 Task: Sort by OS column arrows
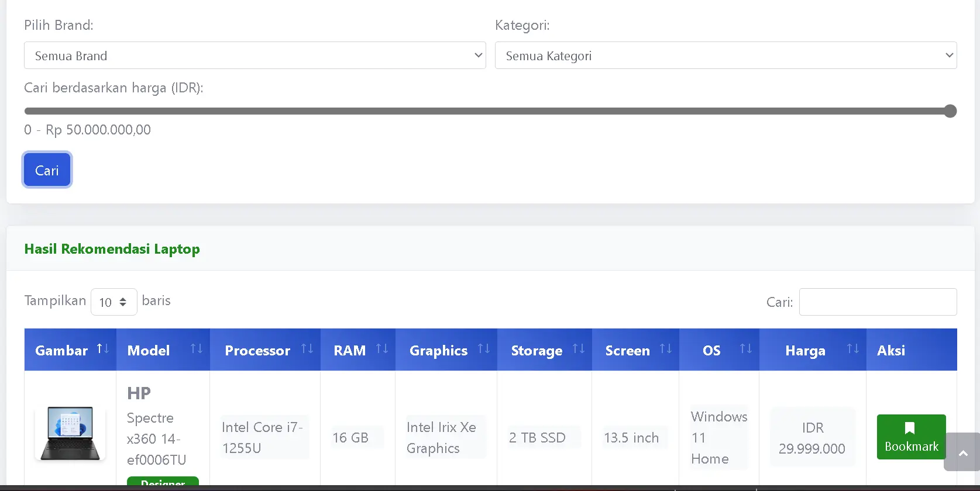(746, 349)
